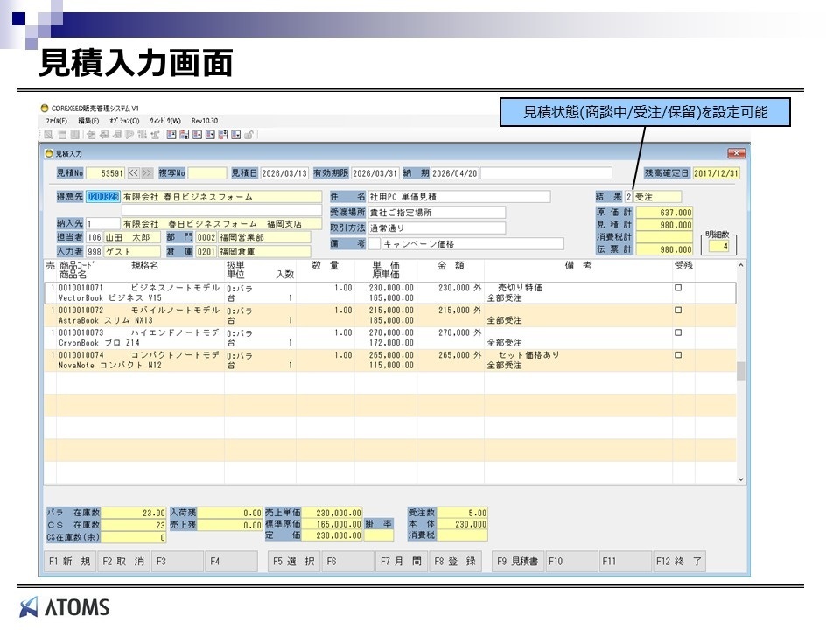Viewport: 840px width, 630px height.
Task: Click the 件名 input field
Action: pos(458,197)
